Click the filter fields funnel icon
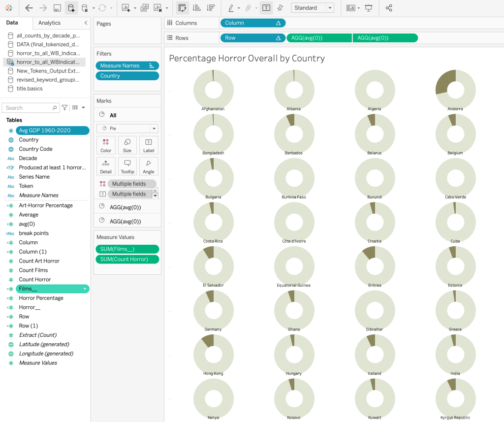504x422 pixels. tap(64, 108)
